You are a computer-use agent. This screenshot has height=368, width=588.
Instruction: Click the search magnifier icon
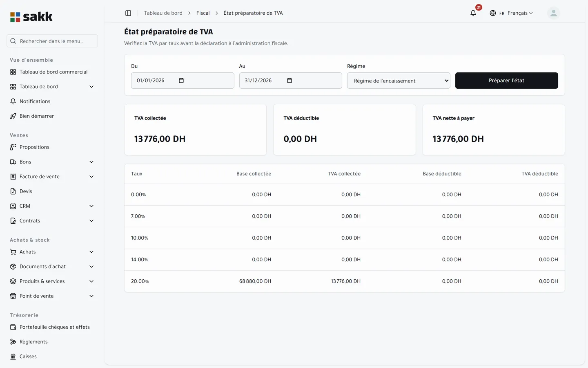[x=13, y=41]
